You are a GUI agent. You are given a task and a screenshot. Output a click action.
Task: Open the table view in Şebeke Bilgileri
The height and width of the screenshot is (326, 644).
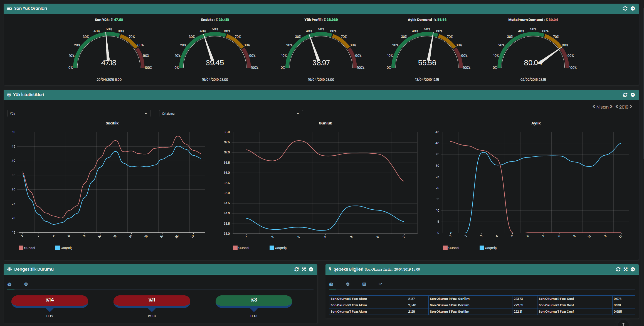(364, 284)
